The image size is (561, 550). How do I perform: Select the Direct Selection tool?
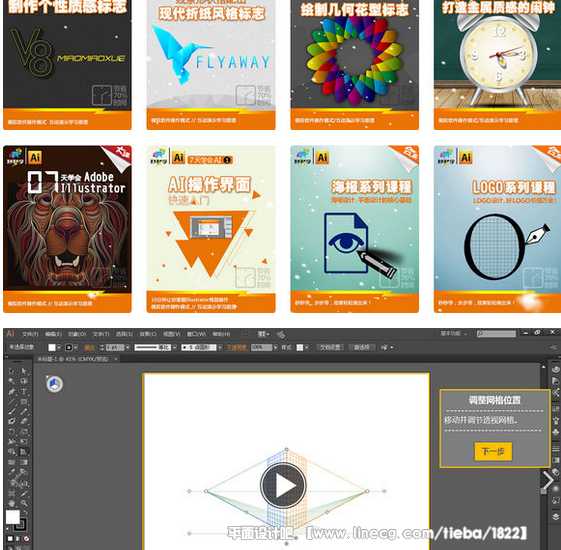(24, 371)
